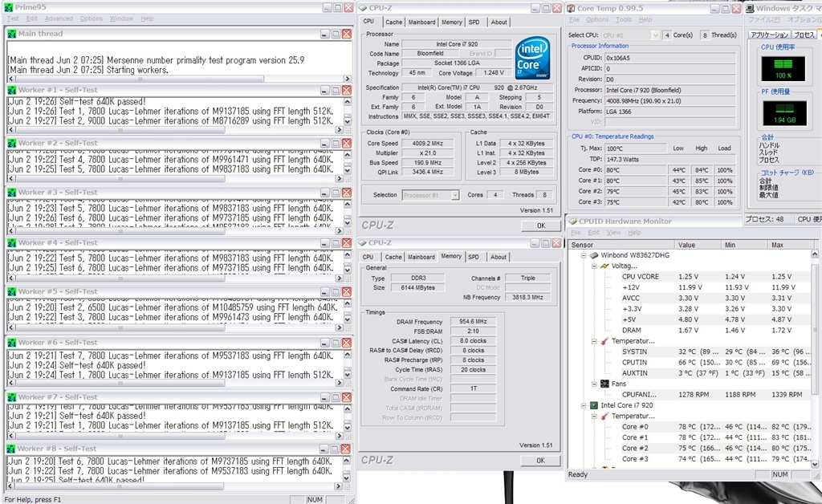Click the Winbond W83627DHG chip icon
This screenshot has width=822, height=504.
[593, 255]
